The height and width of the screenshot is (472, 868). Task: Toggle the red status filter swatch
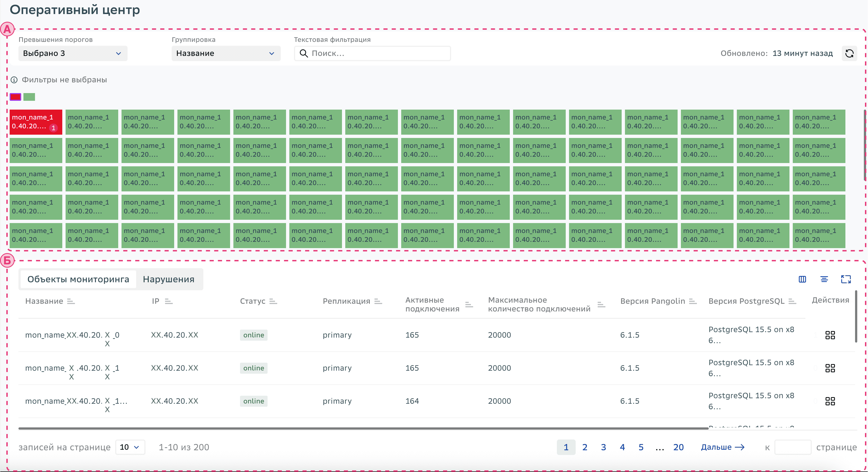[15, 97]
